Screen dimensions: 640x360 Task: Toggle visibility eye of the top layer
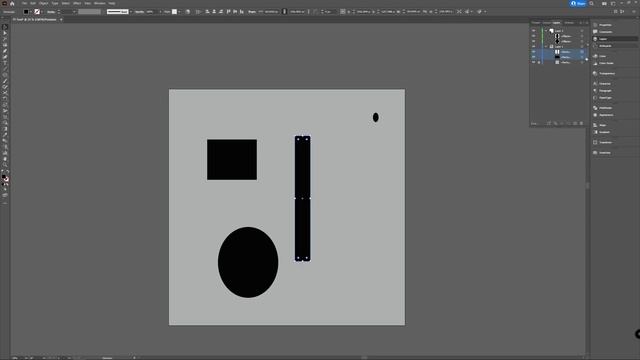[533, 31]
